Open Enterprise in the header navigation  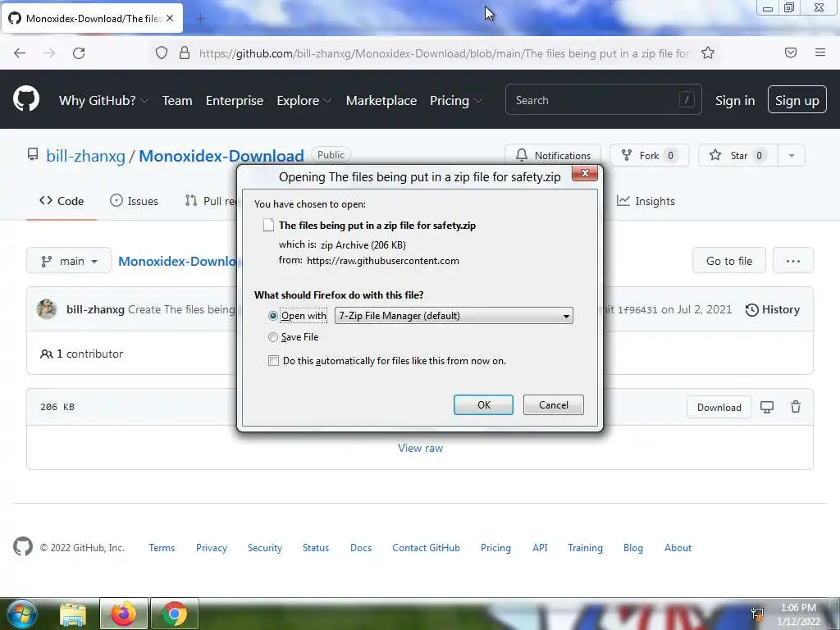[235, 101]
